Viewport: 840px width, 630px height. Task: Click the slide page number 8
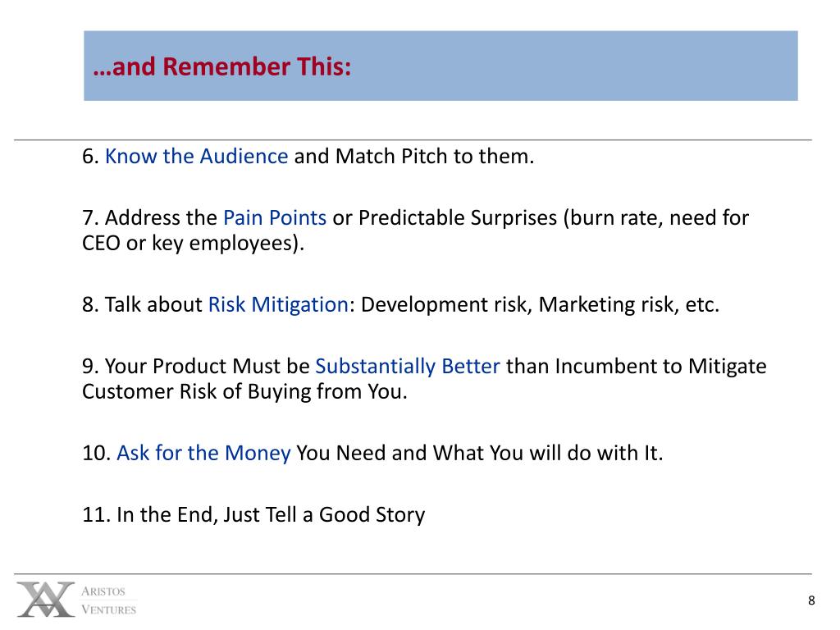pyautogui.click(x=811, y=600)
